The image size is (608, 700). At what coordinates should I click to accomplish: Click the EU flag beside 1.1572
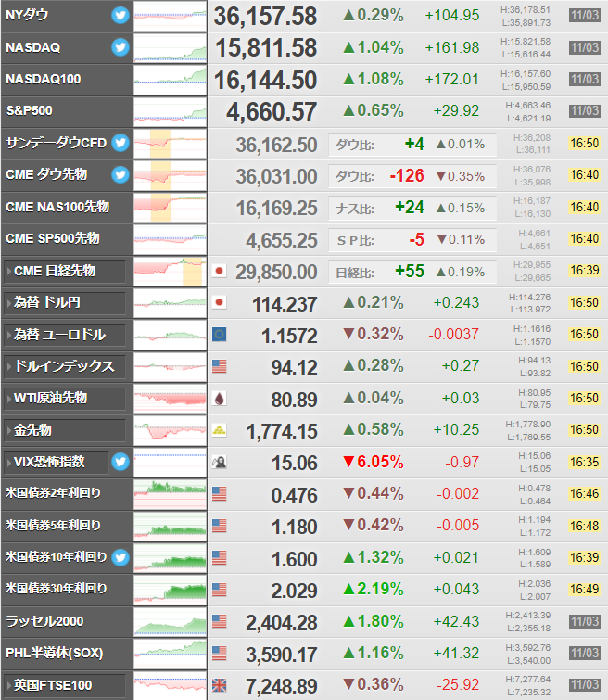pyautogui.click(x=219, y=335)
